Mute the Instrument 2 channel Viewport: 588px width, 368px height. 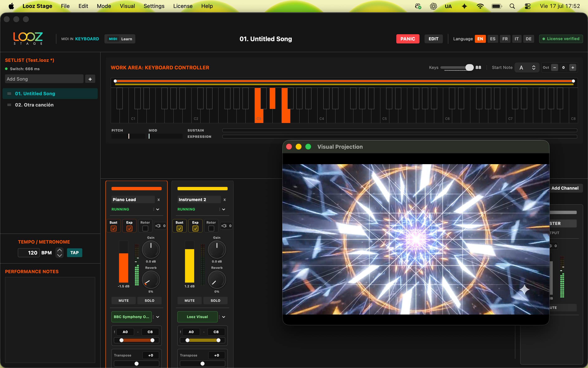point(190,301)
